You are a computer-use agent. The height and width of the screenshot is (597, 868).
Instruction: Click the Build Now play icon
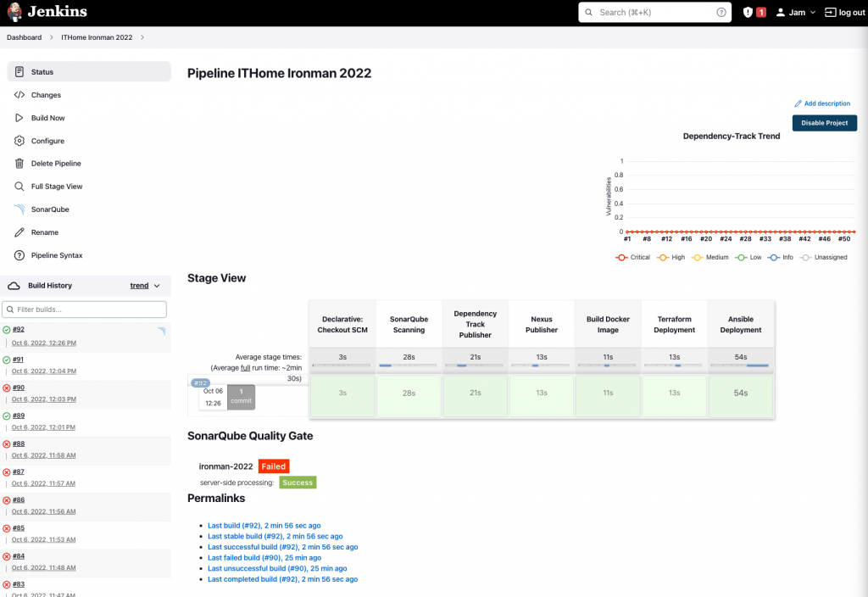[19, 118]
